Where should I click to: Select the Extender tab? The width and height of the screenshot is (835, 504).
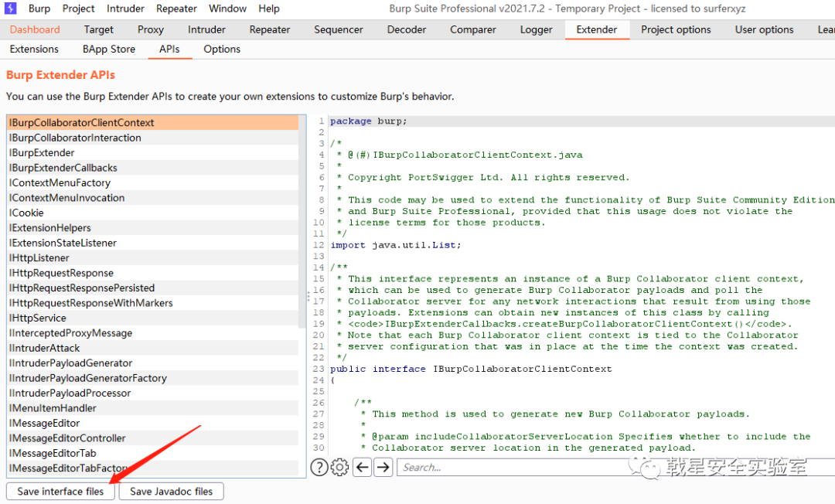pyautogui.click(x=596, y=30)
